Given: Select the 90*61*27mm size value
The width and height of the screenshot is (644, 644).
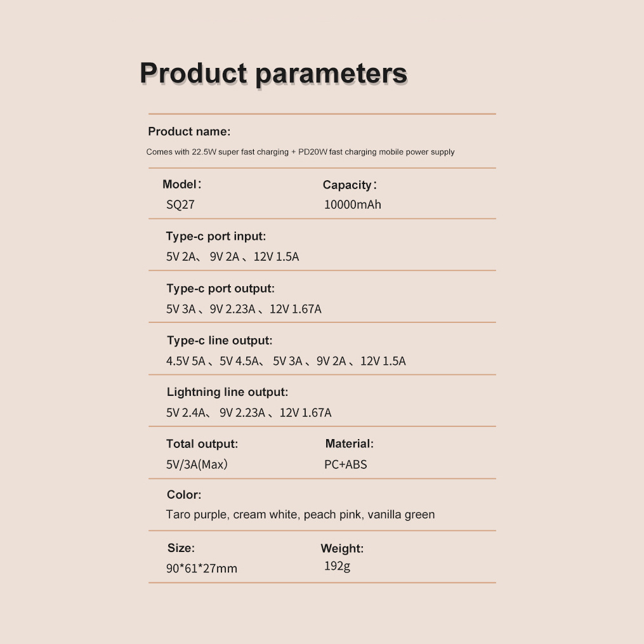Looking at the screenshot, I should pos(202,568).
